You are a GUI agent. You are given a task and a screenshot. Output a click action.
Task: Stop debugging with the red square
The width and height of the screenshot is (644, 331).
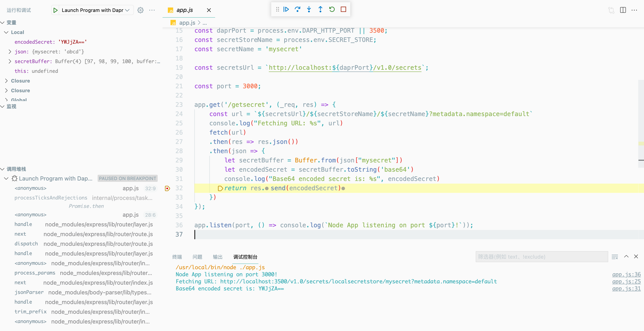(343, 9)
